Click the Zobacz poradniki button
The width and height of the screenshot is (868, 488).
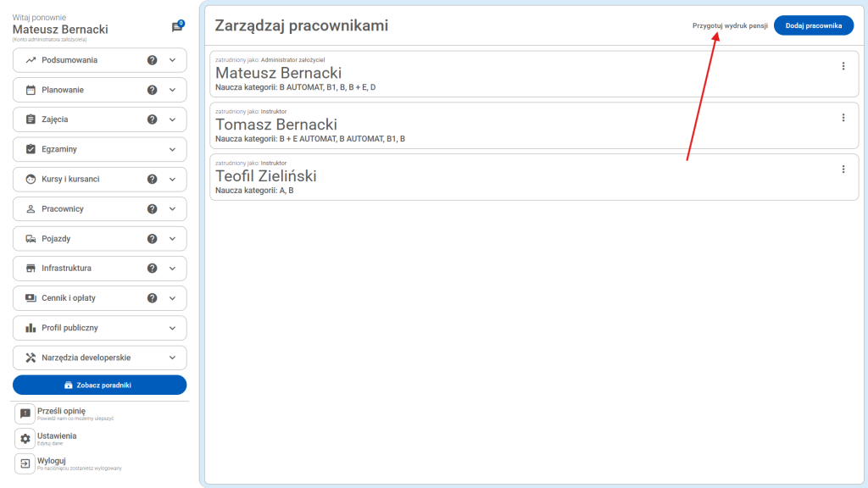click(x=99, y=385)
